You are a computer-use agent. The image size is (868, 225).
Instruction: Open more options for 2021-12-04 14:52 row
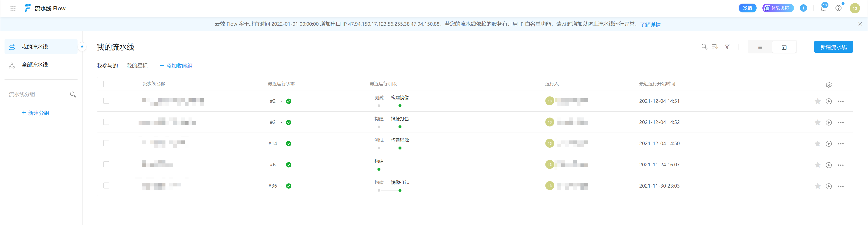[841, 123]
